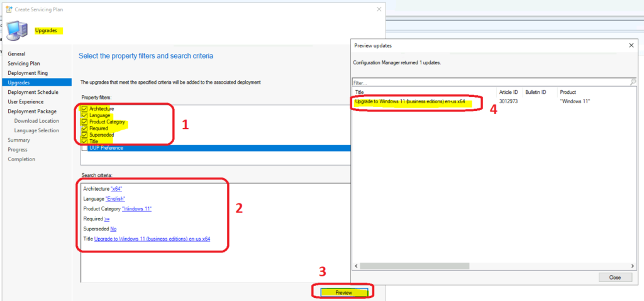The width and height of the screenshot is (644, 301).
Task: Edit the Product Category "Windows 11" link
Action: point(136,209)
